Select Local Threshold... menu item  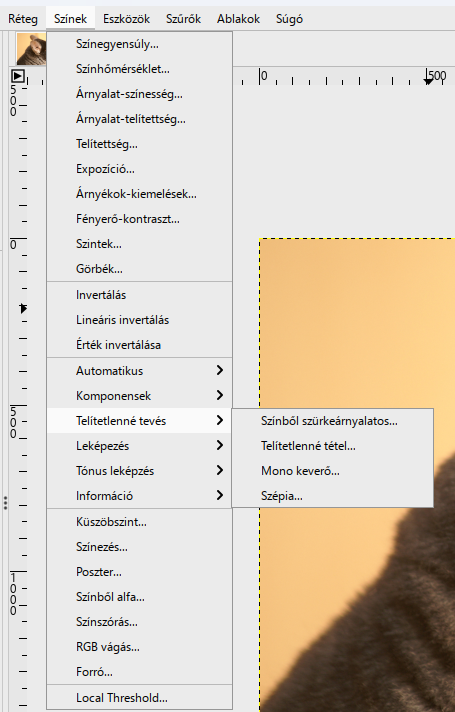(x=139, y=698)
